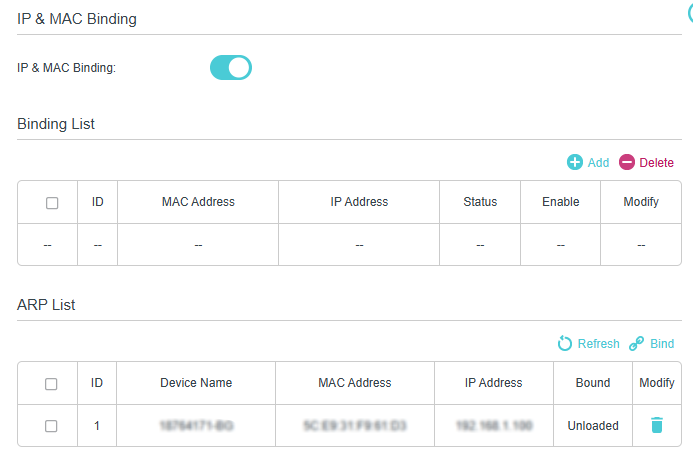
Task: Click the Binding List section heading
Action: [56, 124]
